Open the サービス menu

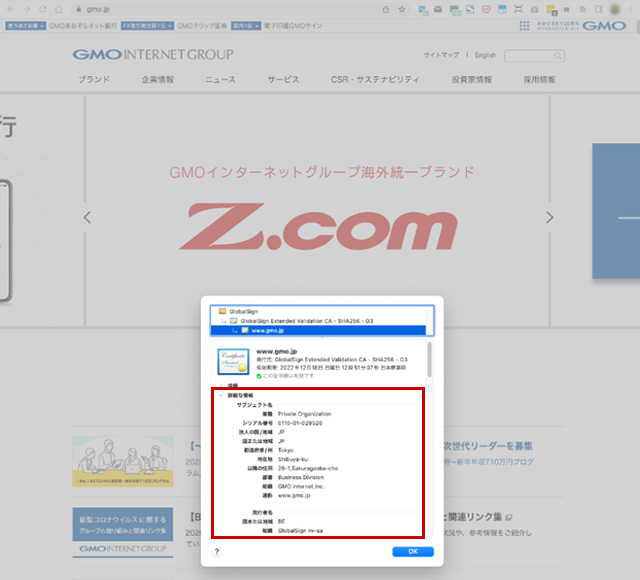pyautogui.click(x=283, y=79)
